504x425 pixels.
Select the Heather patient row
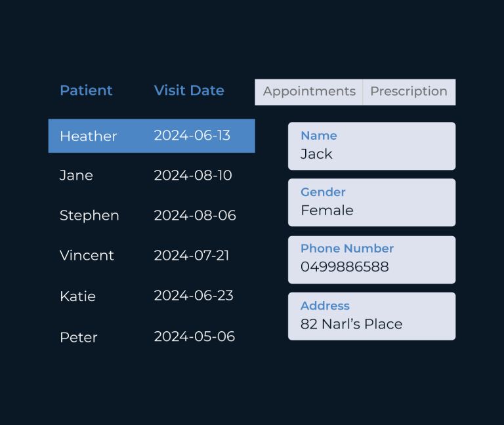pyautogui.click(x=152, y=136)
